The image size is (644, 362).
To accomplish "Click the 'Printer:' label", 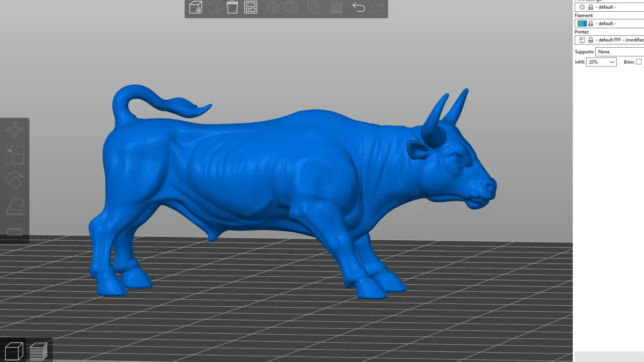I will 582,32.
